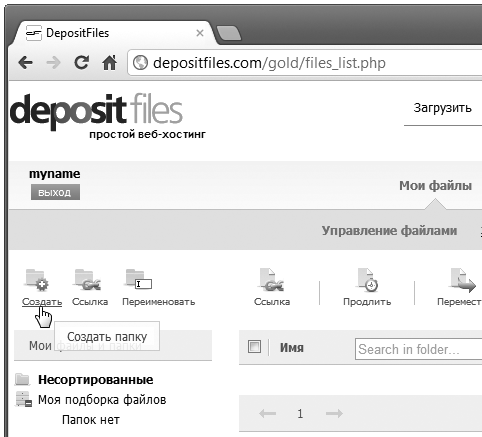Click the file Ссылка icon
This screenshot has height=437, width=482.
272,281
